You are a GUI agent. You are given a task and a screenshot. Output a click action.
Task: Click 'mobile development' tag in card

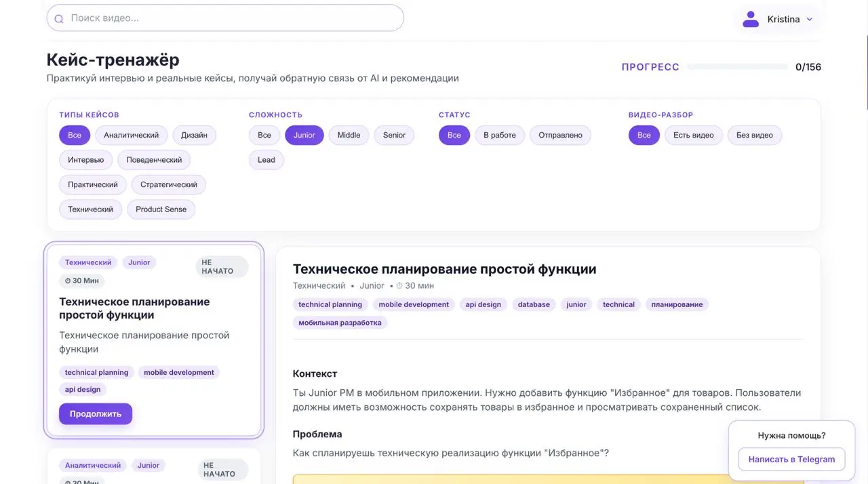point(179,372)
